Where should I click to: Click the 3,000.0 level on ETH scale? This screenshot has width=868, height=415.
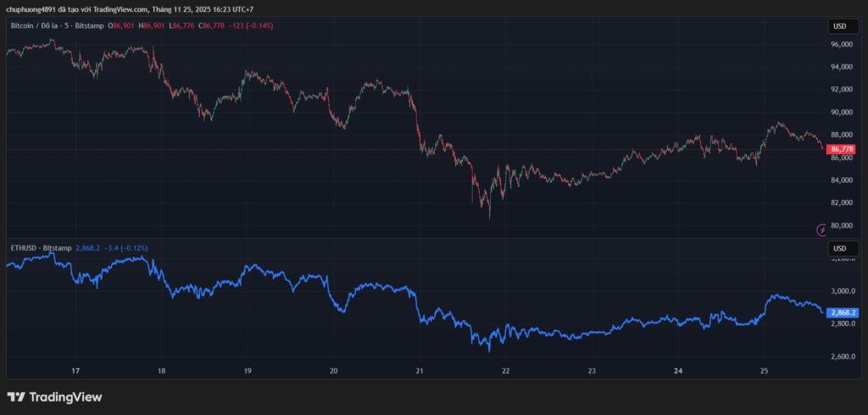[843, 290]
